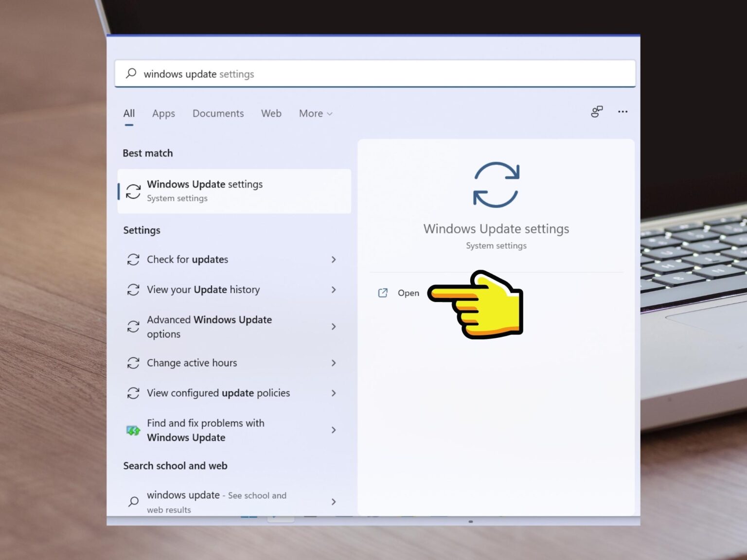747x560 pixels.
Task: Expand the More dropdown
Action: [x=316, y=113]
